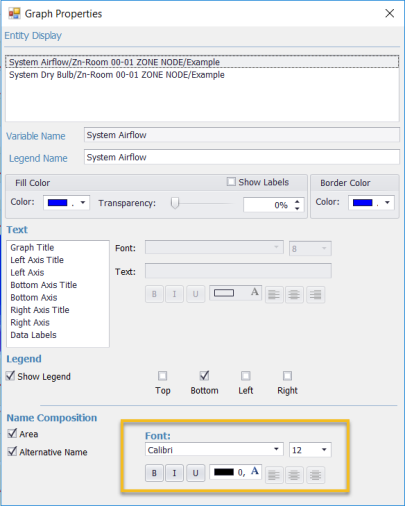
Task: Click Italic button in legend Font section
Action: coord(174,473)
